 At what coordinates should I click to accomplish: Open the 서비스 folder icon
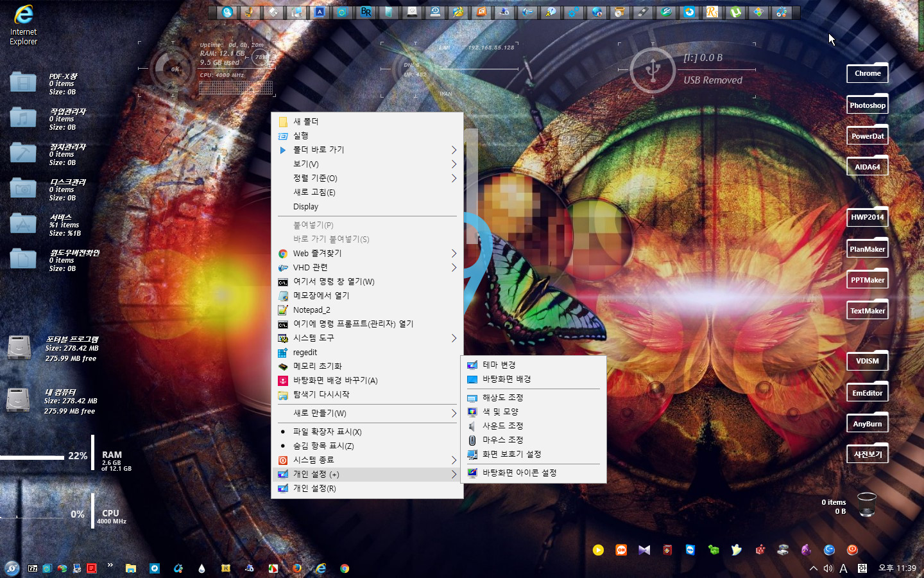pos(23,223)
